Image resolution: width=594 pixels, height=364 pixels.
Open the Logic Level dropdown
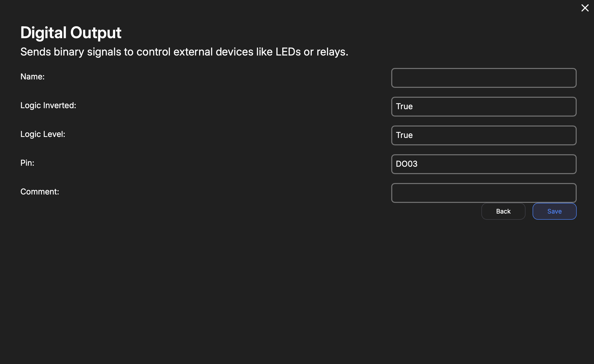[x=483, y=135]
